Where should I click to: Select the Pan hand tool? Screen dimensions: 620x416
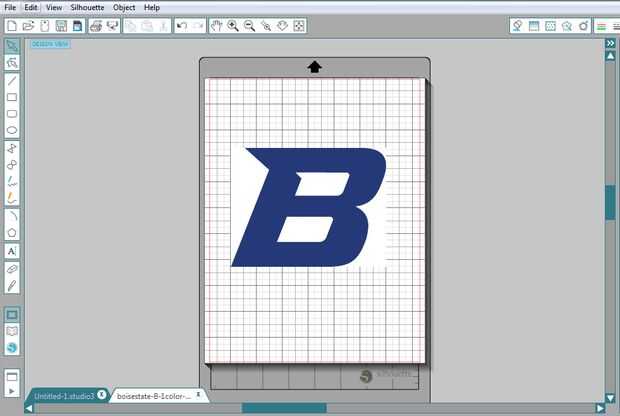coord(216,26)
